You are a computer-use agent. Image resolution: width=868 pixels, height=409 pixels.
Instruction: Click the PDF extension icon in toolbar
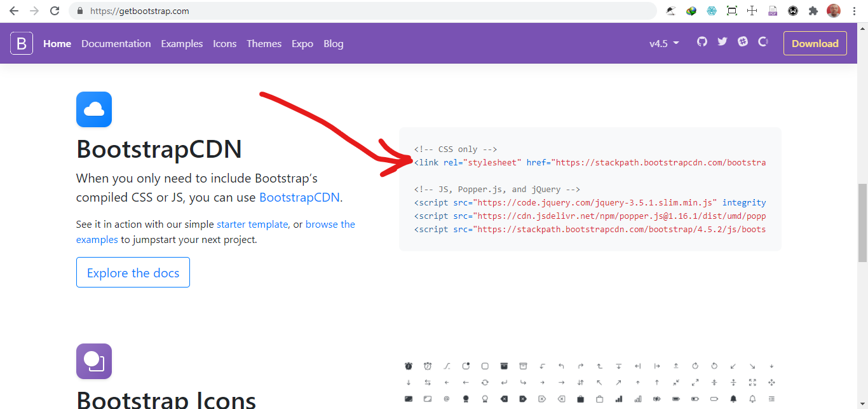(773, 11)
